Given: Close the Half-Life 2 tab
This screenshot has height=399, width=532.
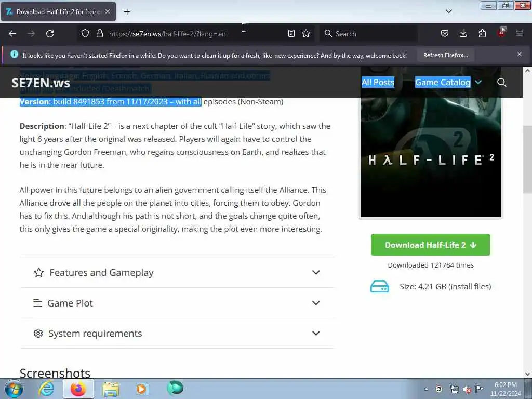Looking at the screenshot, I should [x=108, y=11].
